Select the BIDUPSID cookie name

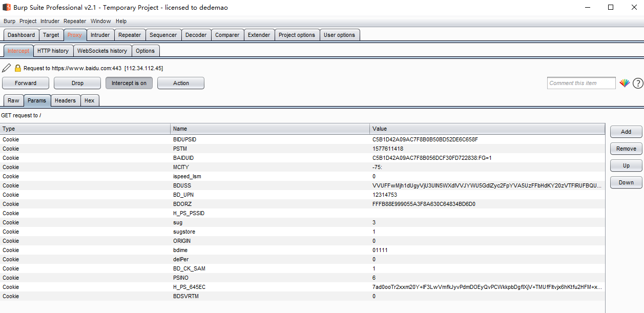click(184, 139)
